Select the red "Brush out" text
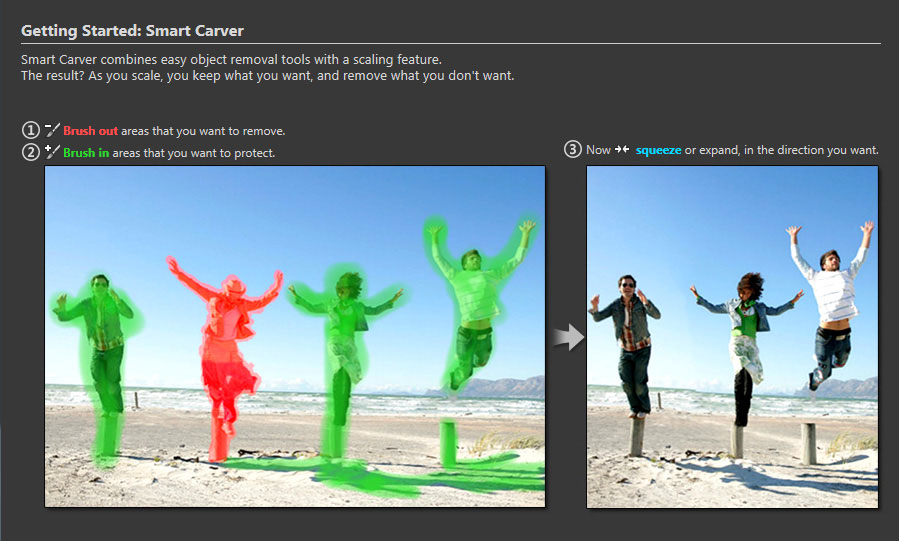This screenshot has height=541, width=899. tap(90, 131)
